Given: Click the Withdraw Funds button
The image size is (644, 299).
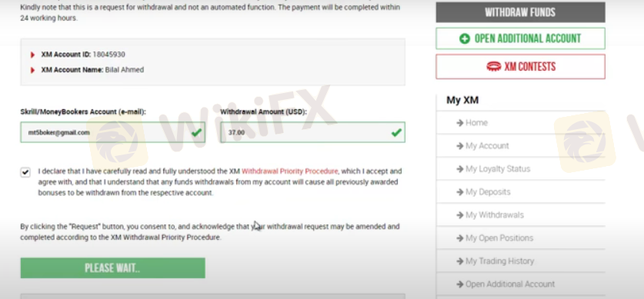Looking at the screenshot, I should pos(520,12).
